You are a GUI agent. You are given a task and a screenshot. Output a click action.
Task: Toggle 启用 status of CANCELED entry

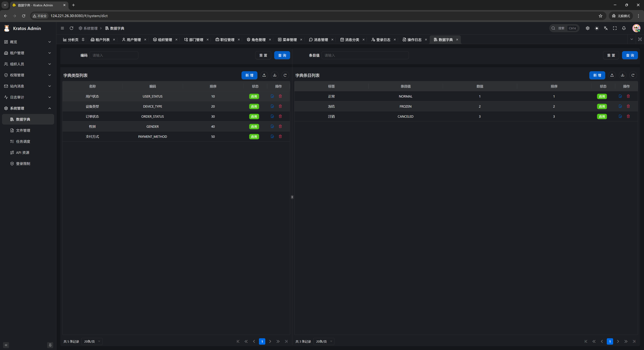pos(602,116)
